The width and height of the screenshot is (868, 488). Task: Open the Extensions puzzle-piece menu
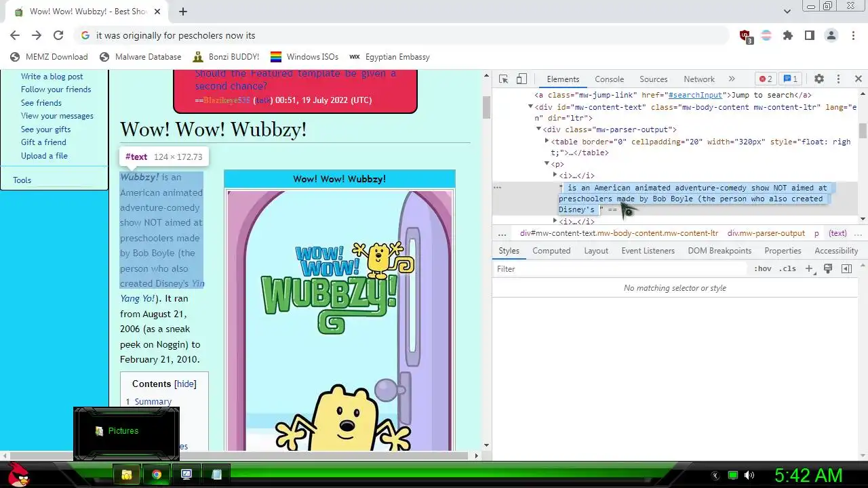point(788,35)
